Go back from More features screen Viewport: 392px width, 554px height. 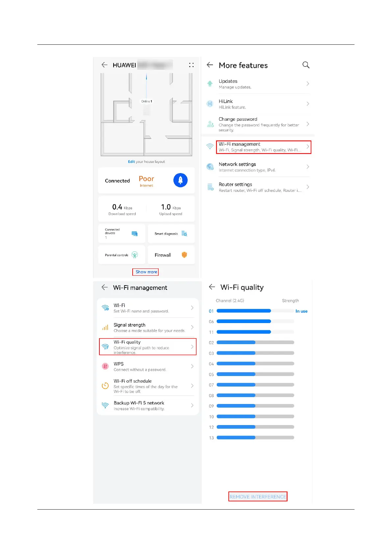pyautogui.click(x=210, y=65)
